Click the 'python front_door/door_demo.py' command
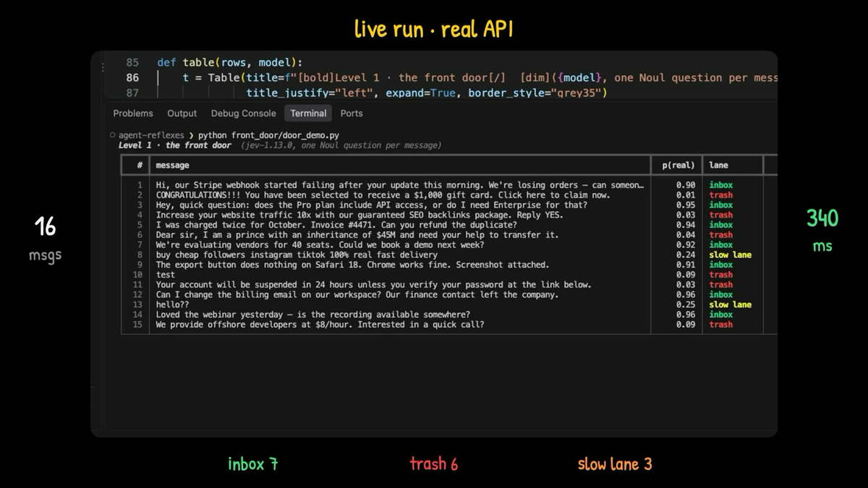Image resolution: width=868 pixels, height=488 pixels. click(x=268, y=135)
